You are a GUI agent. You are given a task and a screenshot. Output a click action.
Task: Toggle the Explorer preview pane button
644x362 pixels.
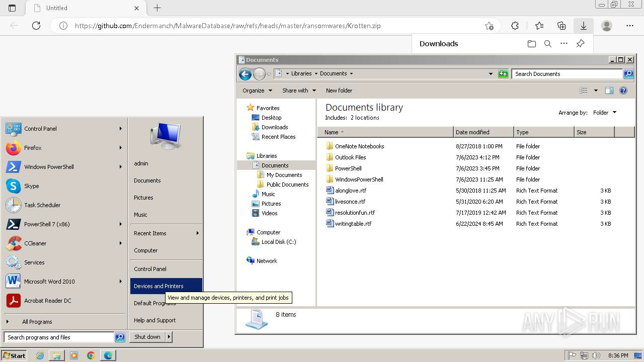(x=609, y=90)
